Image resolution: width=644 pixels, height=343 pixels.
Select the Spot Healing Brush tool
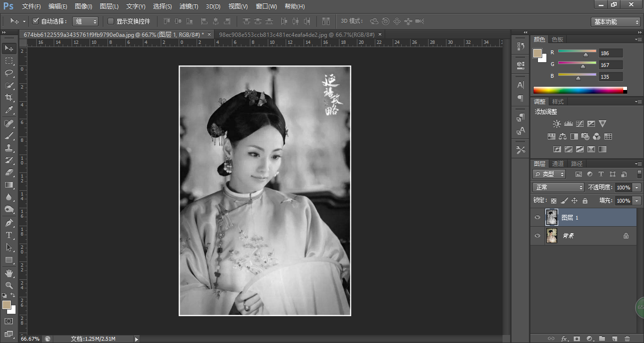pyautogui.click(x=9, y=123)
